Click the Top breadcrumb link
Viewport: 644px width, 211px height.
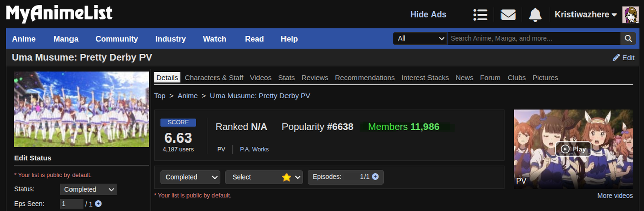point(160,96)
